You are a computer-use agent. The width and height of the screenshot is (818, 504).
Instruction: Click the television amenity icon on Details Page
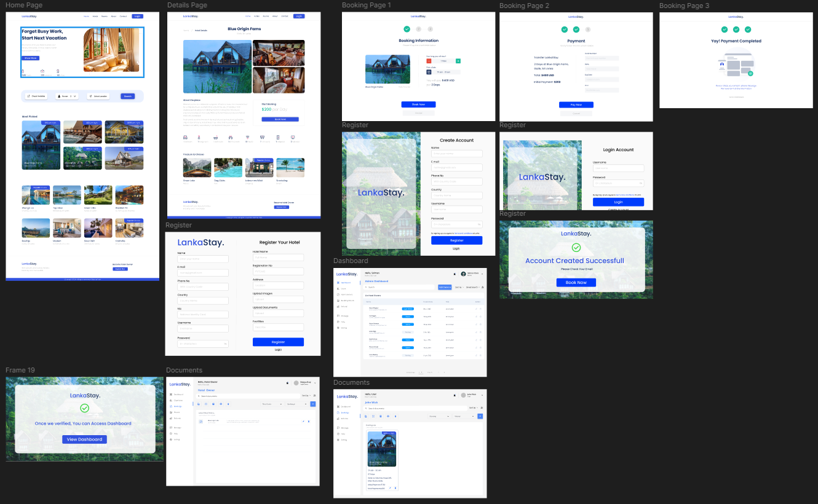tap(293, 138)
